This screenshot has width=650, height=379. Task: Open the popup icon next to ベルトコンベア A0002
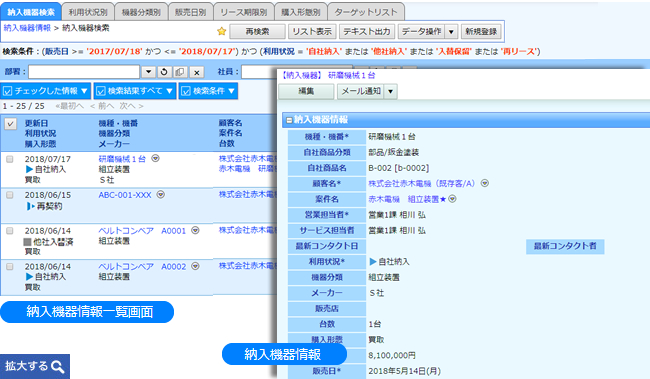[x=195, y=266]
